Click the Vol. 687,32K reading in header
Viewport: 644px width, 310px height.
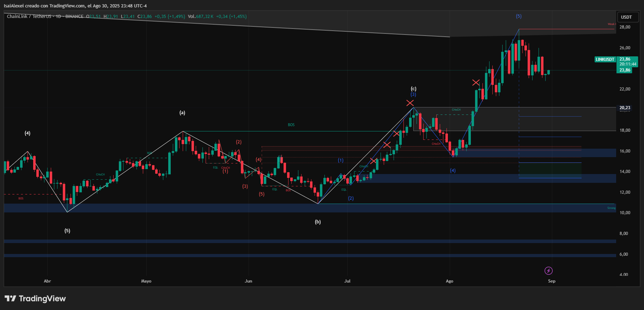(x=200, y=17)
